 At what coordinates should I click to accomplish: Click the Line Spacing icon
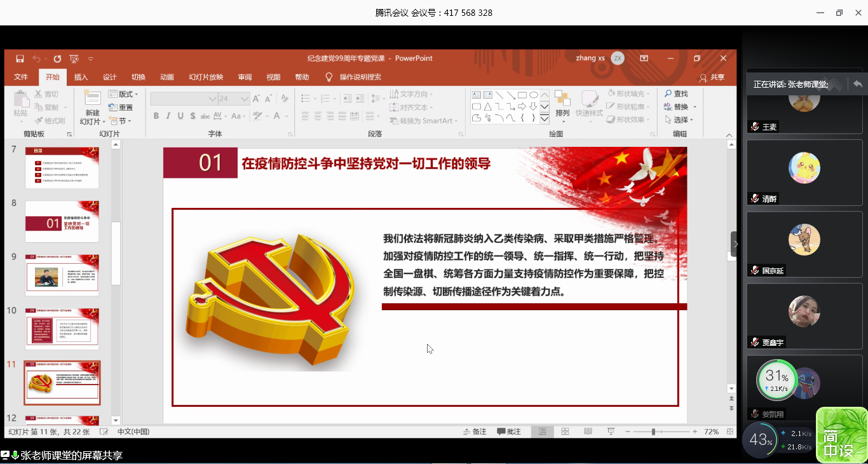pyautogui.click(x=377, y=99)
